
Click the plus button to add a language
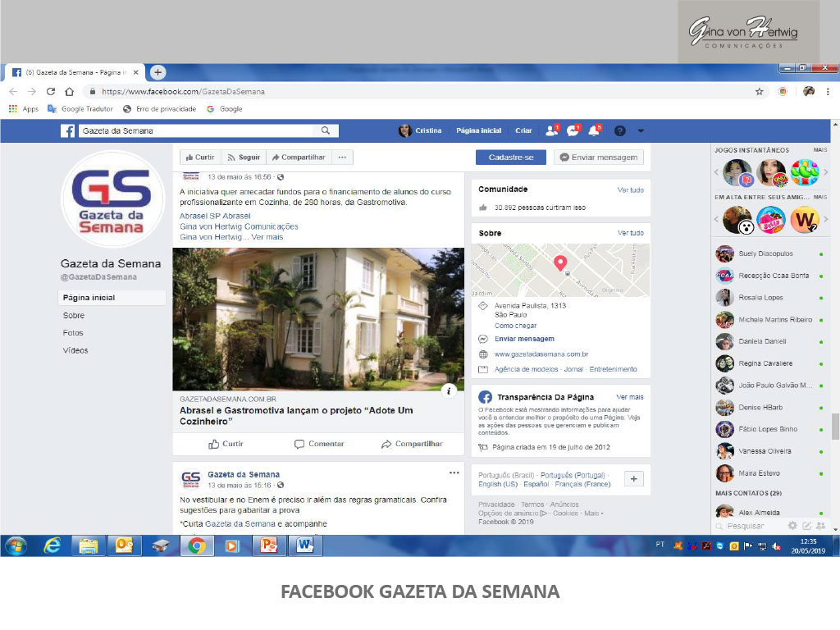(x=634, y=479)
